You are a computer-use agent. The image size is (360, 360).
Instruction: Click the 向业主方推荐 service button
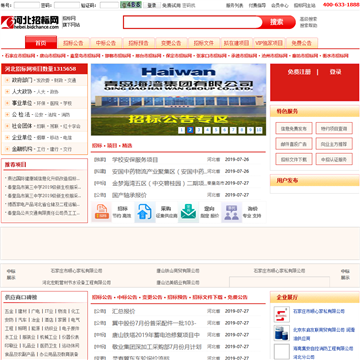(334, 144)
